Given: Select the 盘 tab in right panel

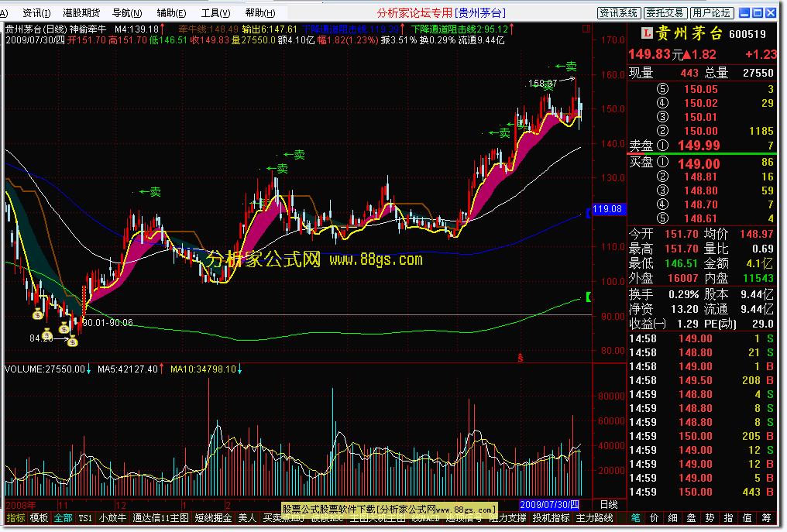Looking at the screenshot, I should pyautogui.click(x=692, y=517).
